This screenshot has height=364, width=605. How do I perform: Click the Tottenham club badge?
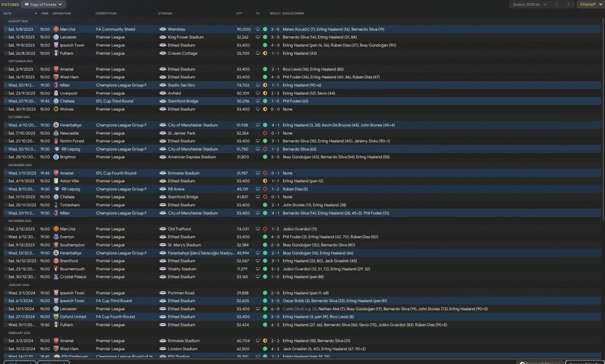pos(56,205)
